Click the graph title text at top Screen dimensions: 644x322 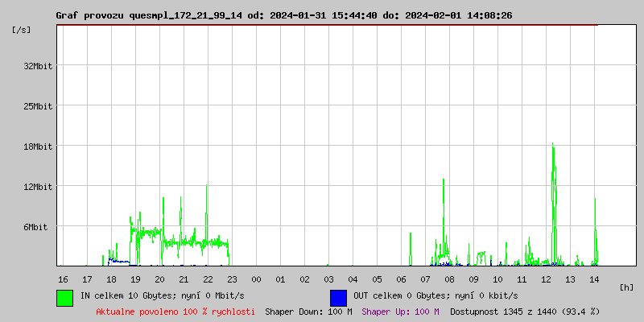[283, 15]
